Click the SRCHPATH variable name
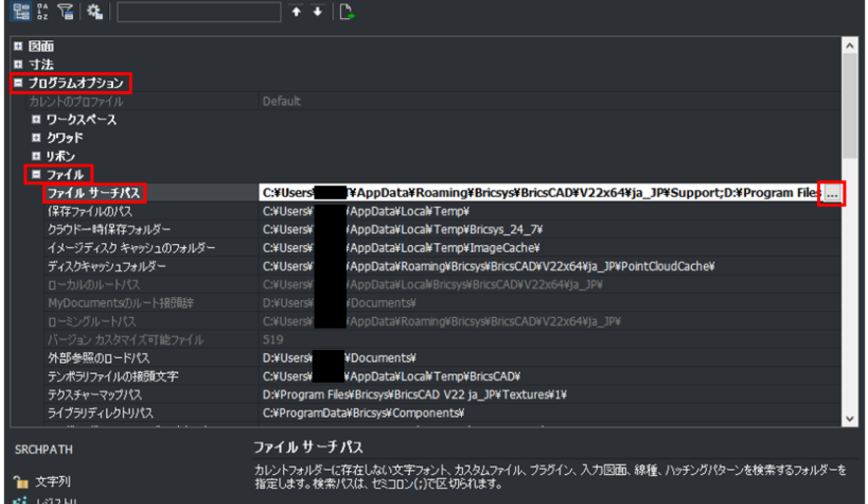Screen dimensions: 868x504 coord(43,450)
